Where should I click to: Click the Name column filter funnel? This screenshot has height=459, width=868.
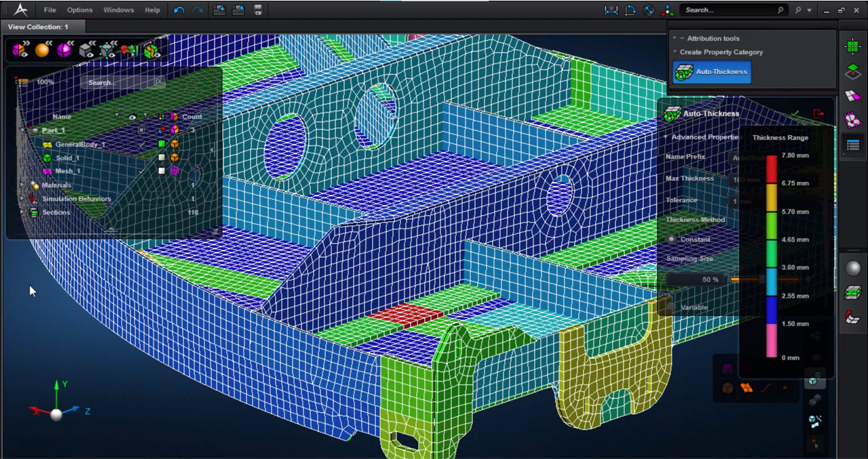click(117, 117)
